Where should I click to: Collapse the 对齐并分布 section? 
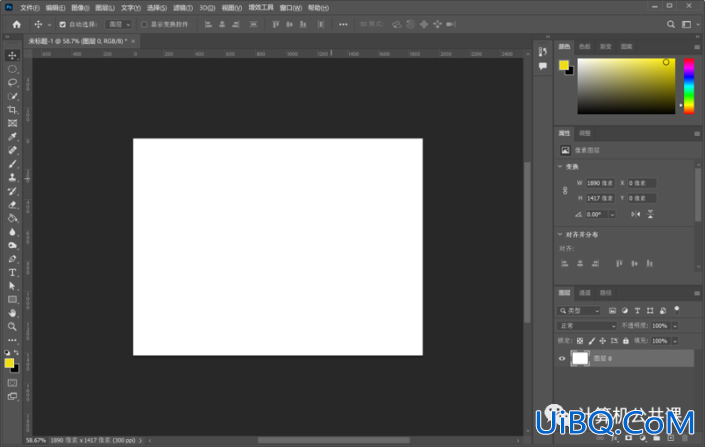[x=560, y=234]
